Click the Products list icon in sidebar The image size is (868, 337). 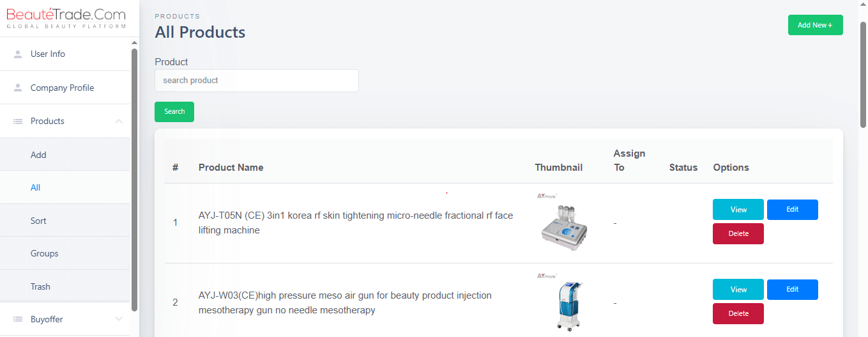point(18,121)
